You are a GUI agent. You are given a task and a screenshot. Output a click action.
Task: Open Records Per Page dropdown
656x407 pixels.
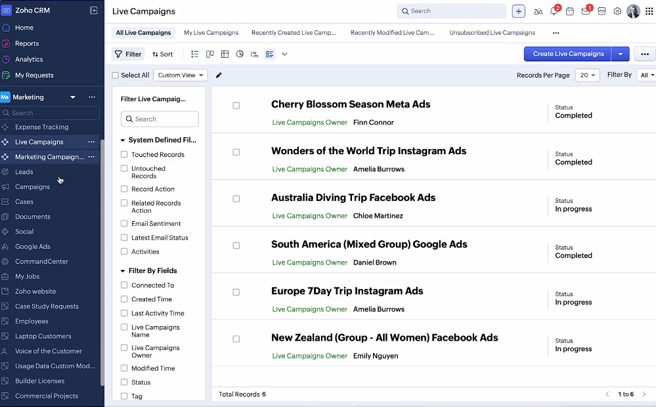coord(587,75)
